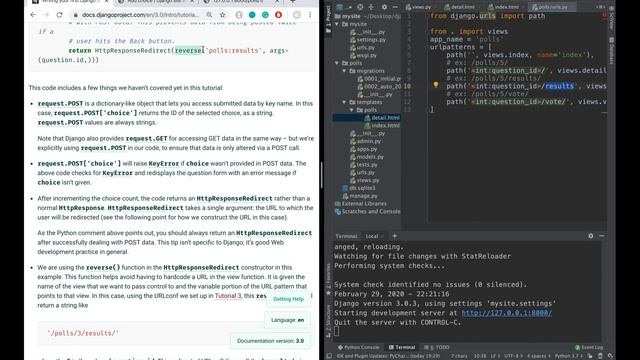Click the docs.djangoproject.com address bar

pos(140,15)
